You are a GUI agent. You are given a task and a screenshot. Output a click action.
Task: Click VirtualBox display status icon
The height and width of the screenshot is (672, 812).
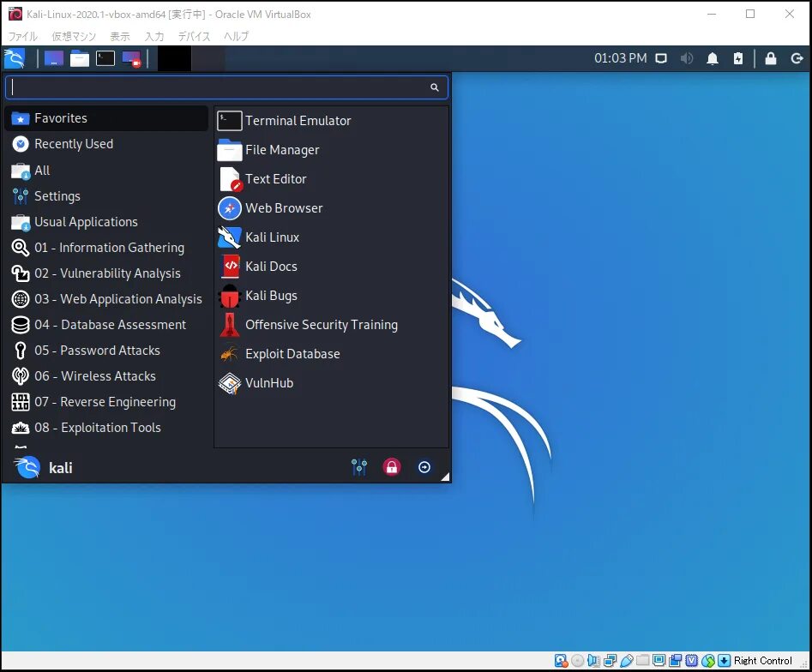click(x=659, y=661)
